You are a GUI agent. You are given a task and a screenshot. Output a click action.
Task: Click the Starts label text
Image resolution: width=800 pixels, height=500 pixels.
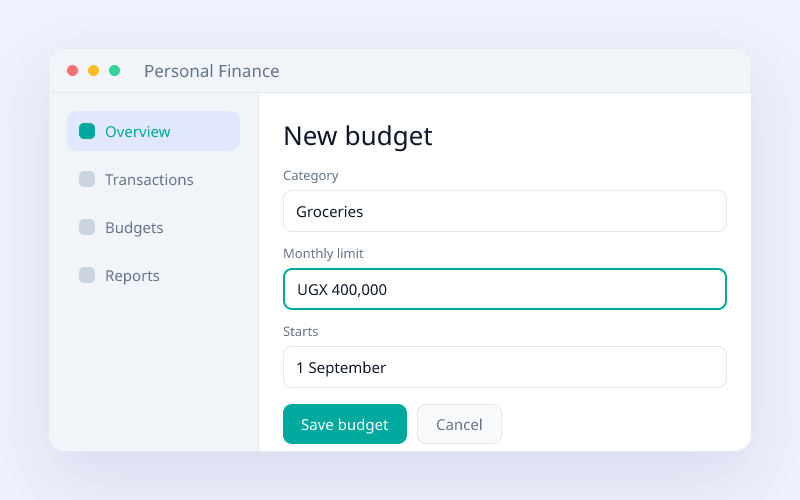pyautogui.click(x=301, y=332)
